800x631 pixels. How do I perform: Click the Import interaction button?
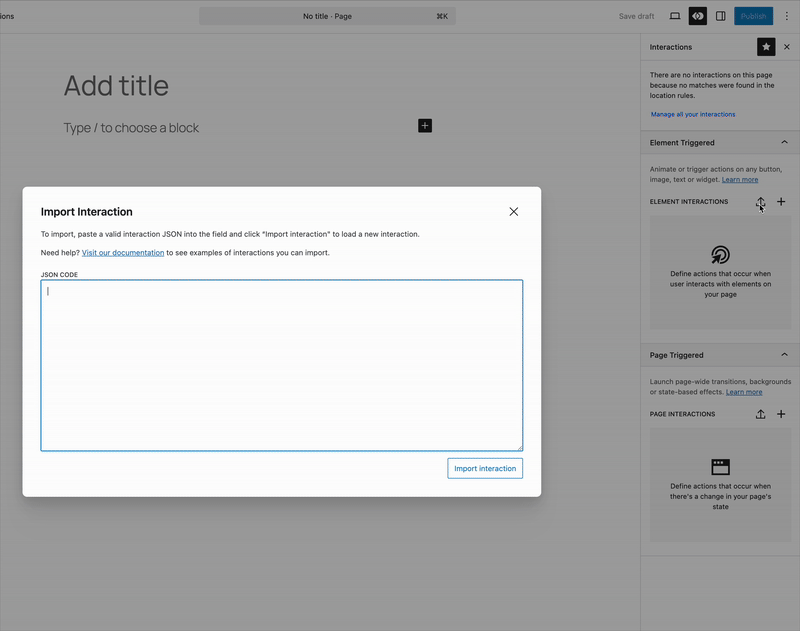(x=485, y=468)
